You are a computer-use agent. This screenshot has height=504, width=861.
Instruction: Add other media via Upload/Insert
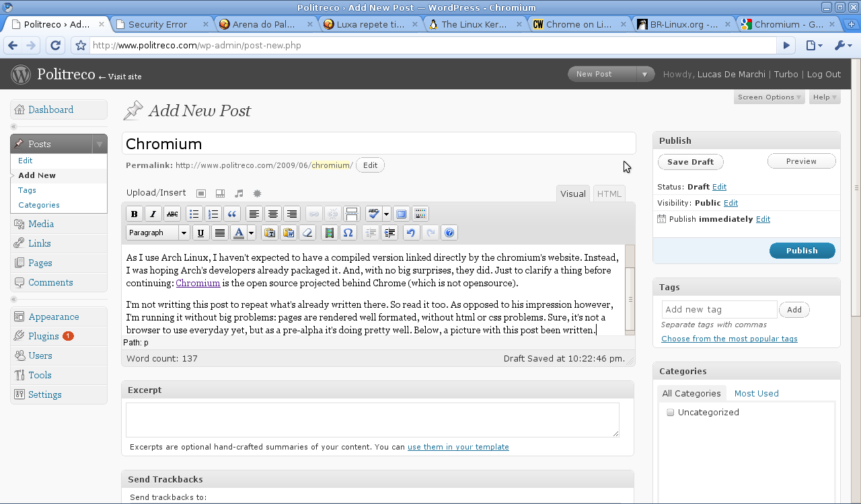(x=257, y=194)
